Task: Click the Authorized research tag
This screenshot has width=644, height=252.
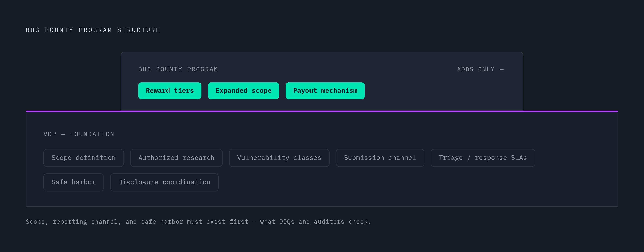Action: click(176, 158)
